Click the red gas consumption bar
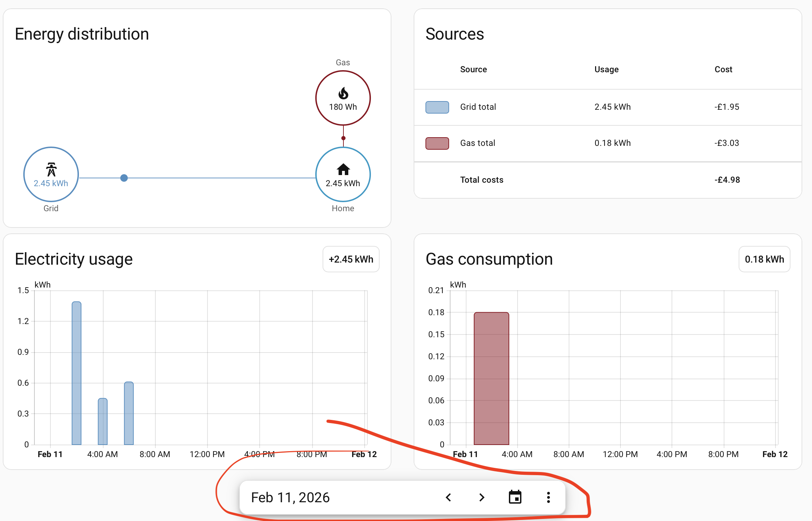The height and width of the screenshot is (521, 812). coord(491,378)
